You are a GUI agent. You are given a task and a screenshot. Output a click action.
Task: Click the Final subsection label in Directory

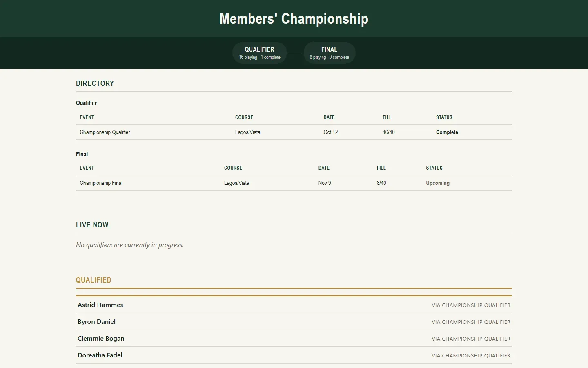click(x=82, y=154)
